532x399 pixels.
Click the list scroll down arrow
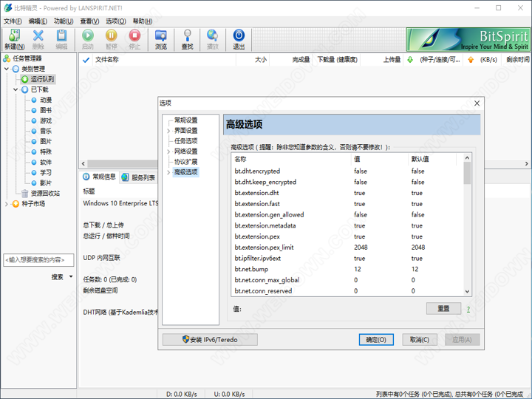tap(467, 291)
